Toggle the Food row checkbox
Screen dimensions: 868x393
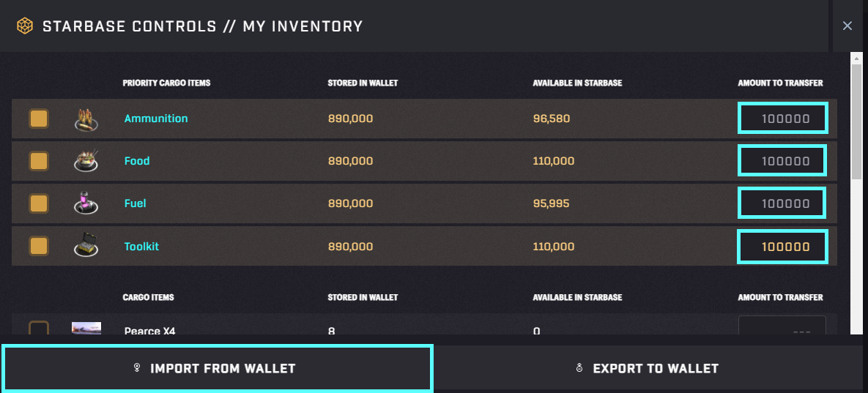coord(39,162)
